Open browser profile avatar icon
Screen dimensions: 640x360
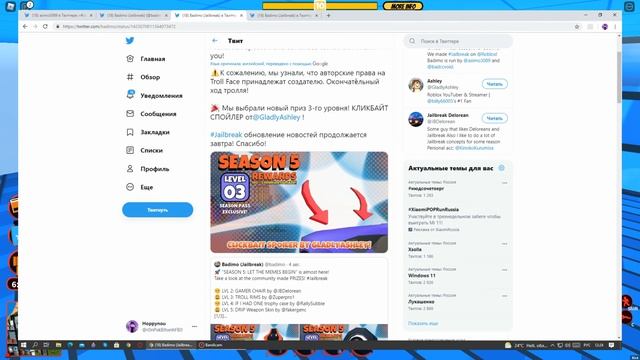[x=604, y=27]
